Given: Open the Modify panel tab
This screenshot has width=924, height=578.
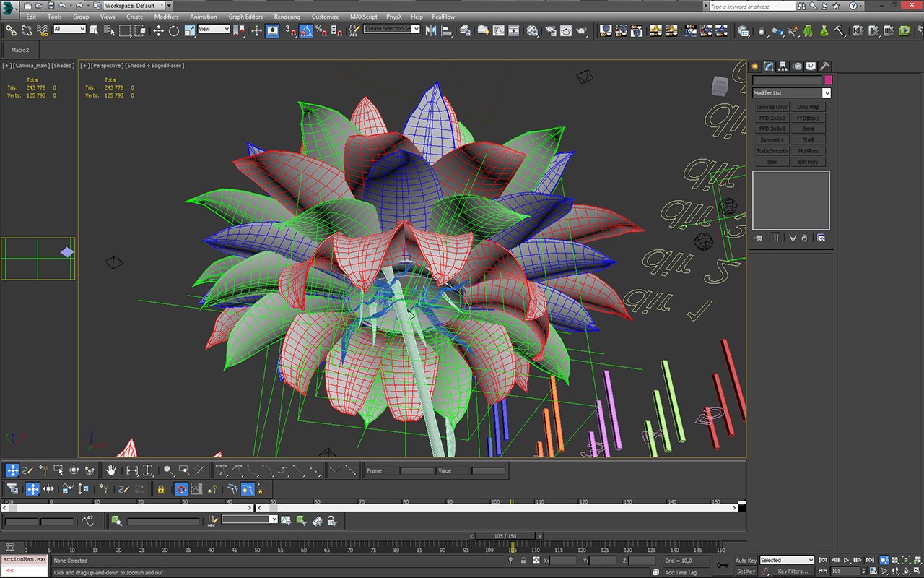Looking at the screenshot, I should tap(769, 66).
